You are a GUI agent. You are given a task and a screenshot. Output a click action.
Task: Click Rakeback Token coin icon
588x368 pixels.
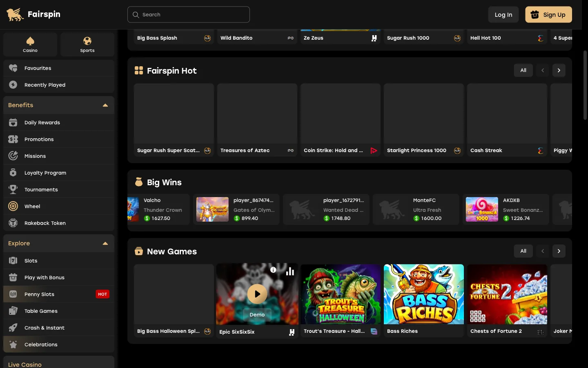13,223
